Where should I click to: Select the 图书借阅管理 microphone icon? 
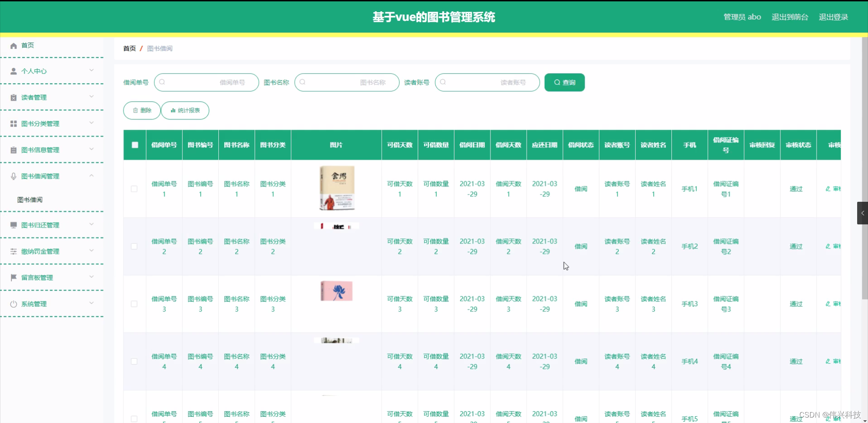click(x=13, y=176)
